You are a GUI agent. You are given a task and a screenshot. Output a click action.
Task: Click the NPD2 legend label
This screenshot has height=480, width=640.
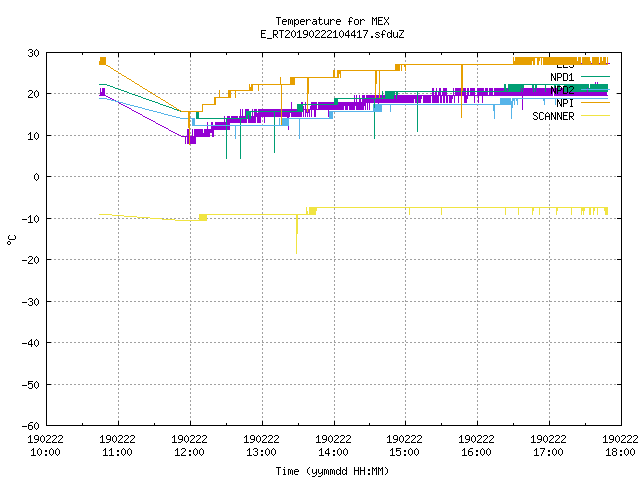(562, 90)
